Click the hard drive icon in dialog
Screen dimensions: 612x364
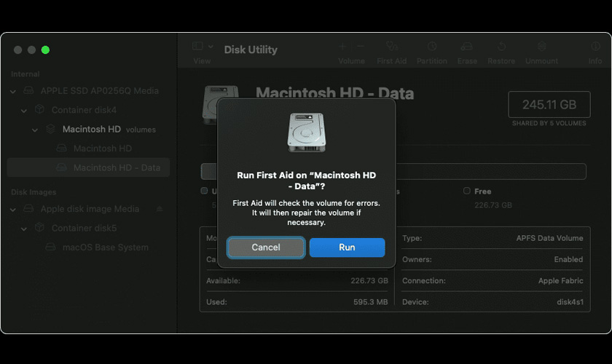tap(307, 132)
